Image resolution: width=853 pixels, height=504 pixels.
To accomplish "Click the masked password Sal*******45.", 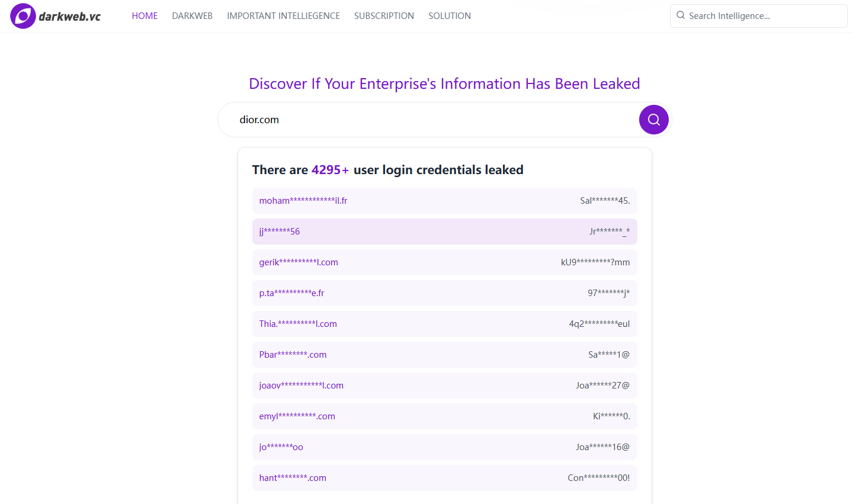I will coord(605,201).
